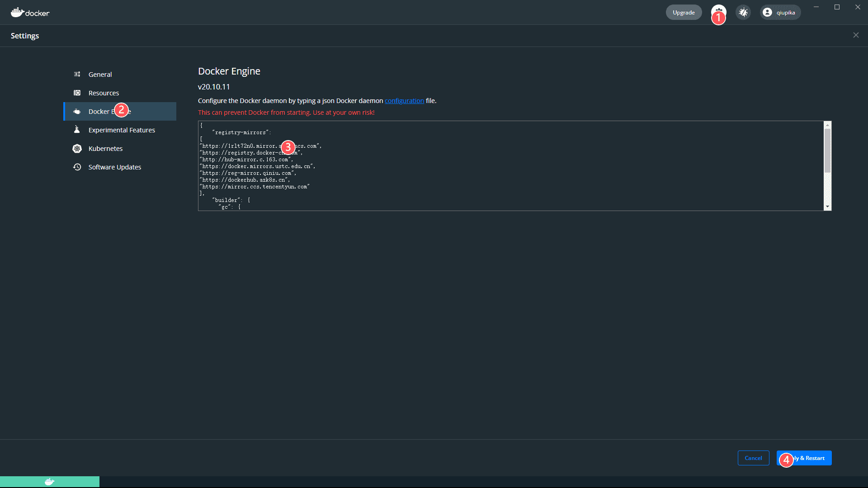Open the qiupika account menu

click(780, 13)
